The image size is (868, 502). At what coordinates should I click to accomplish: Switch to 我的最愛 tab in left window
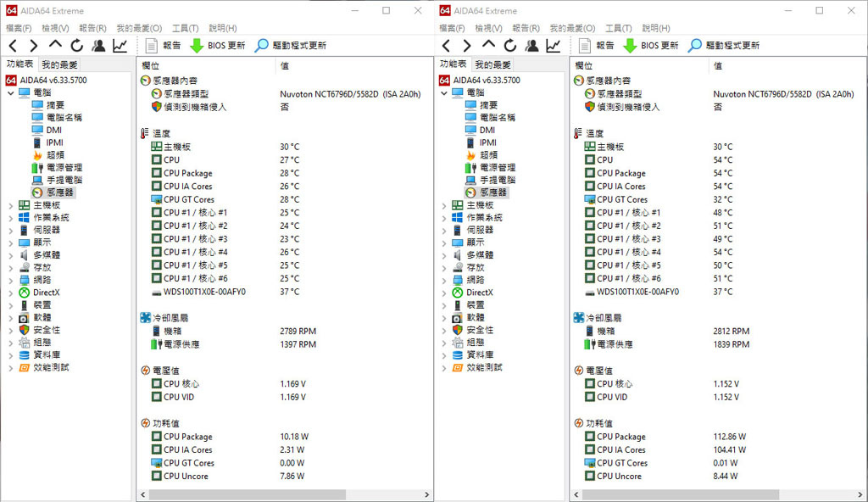pyautogui.click(x=60, y=64)
